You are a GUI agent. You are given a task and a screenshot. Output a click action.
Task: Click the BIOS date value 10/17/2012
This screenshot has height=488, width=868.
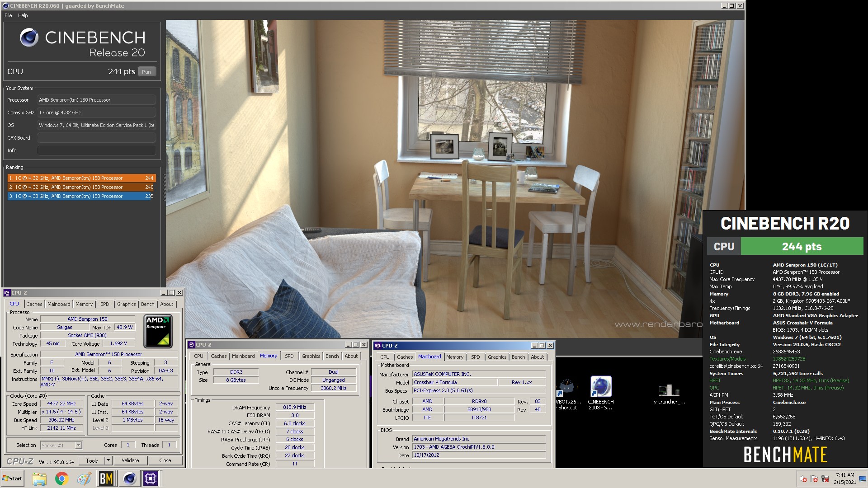[x=479, y=455]
